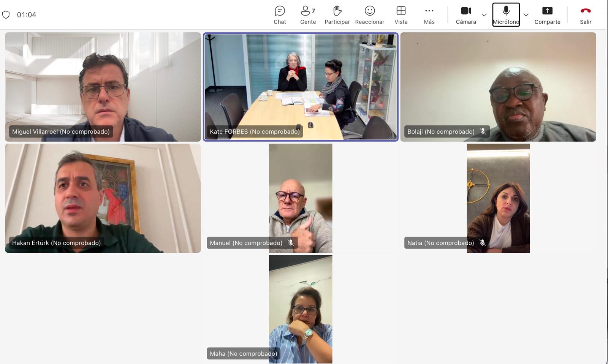The width and height of the screenshot is (608, 364).
Task: Expand the microphone options chevron
Action: [526, 15]
